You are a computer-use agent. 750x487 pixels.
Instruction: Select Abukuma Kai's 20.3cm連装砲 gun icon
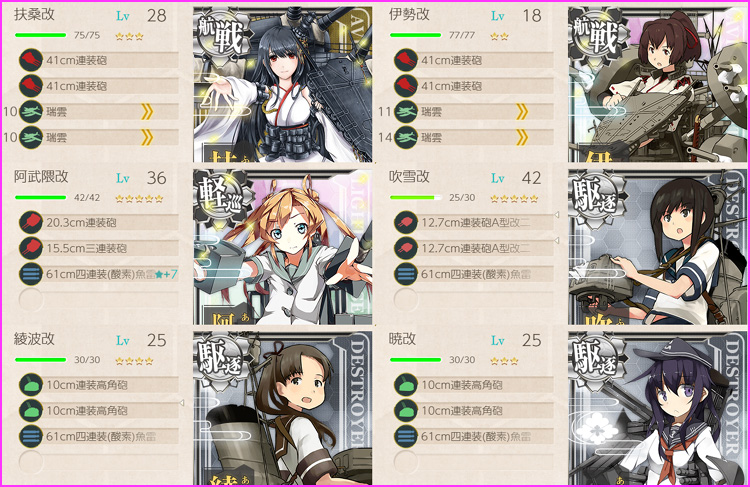coord(31,222)
